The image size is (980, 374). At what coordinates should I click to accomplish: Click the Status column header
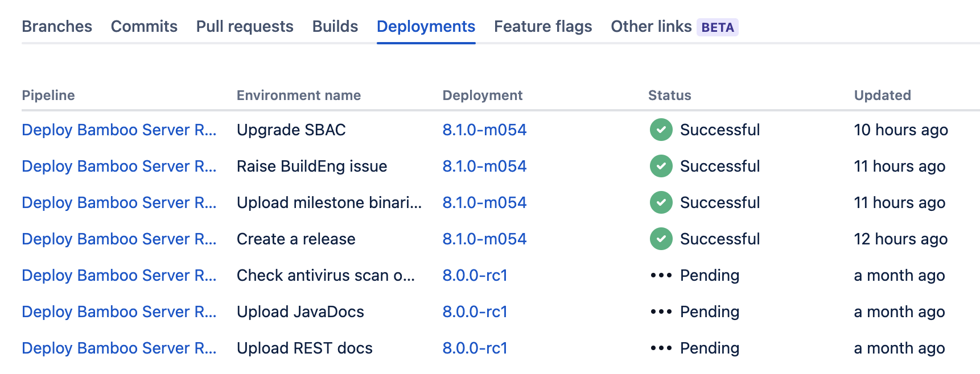[x=670, y=95]
